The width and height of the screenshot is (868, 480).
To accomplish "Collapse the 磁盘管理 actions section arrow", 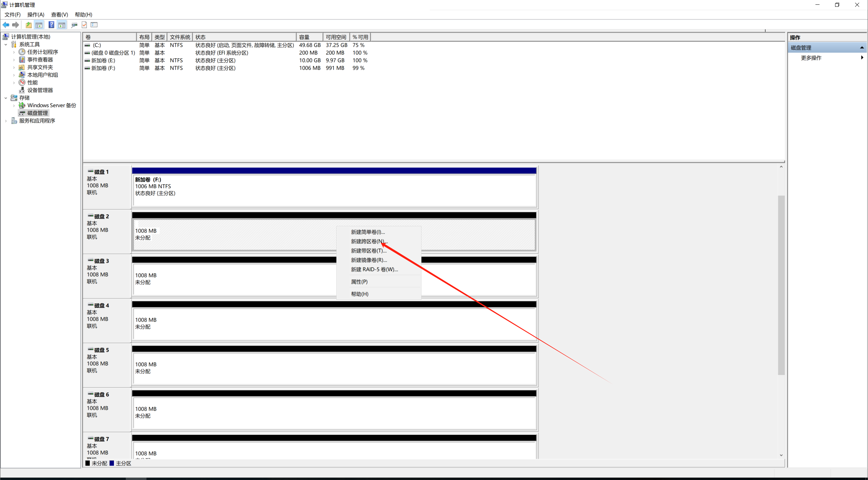I will (862, 48).
